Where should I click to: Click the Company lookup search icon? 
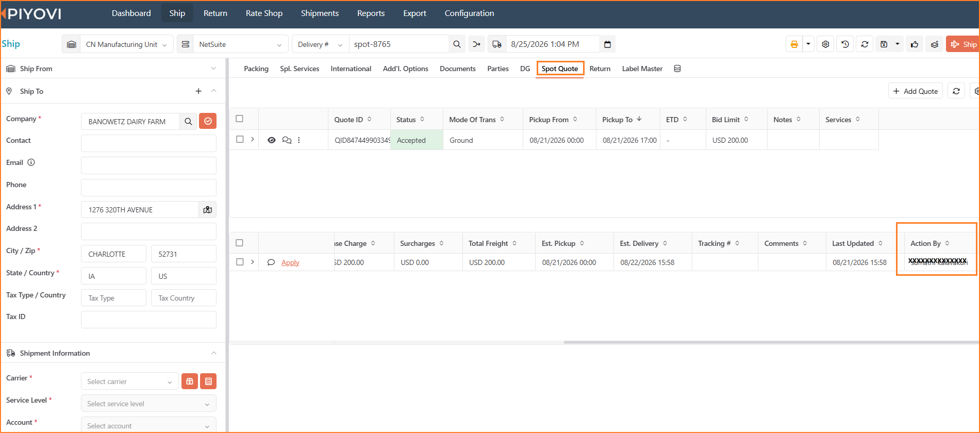(x=188, y=122)
